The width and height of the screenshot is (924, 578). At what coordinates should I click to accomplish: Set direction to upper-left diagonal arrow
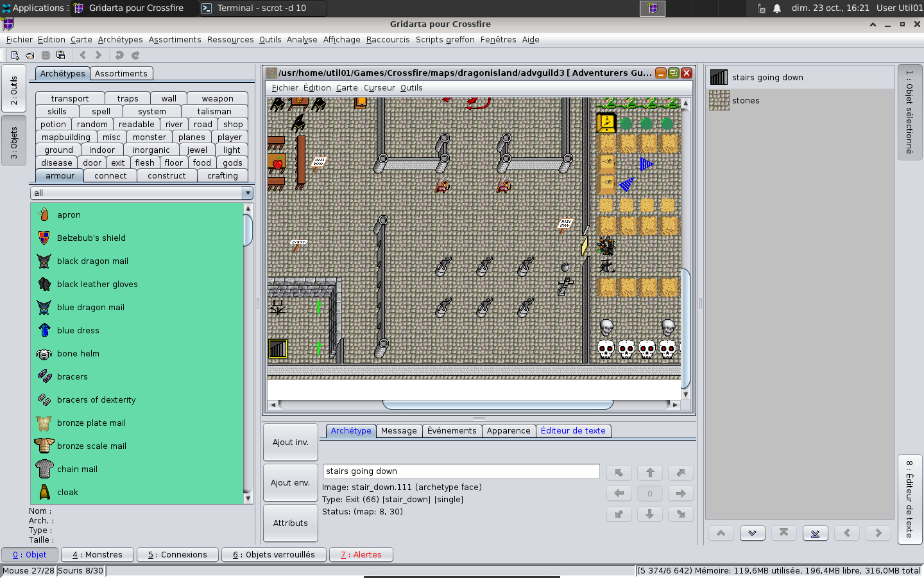click(x=619, y=473)
